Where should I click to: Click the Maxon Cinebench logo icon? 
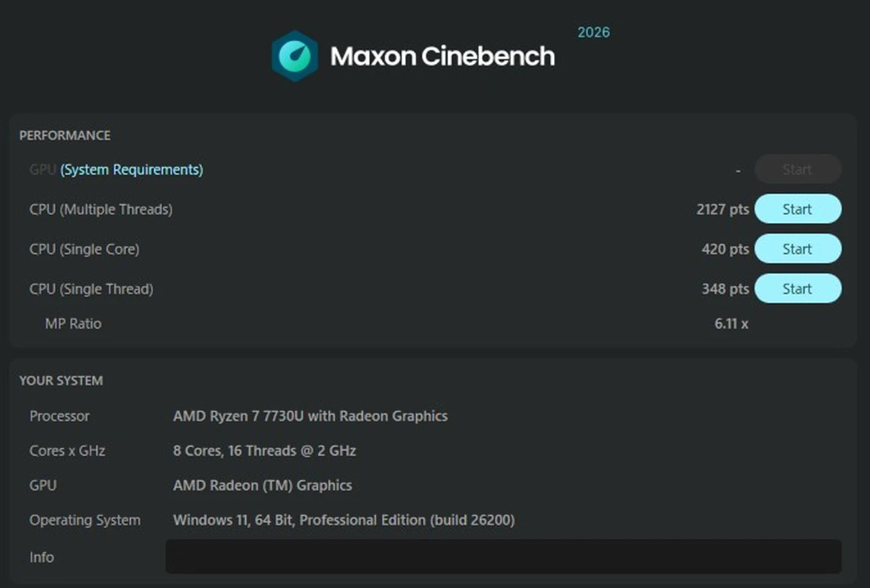coord(294,54)
